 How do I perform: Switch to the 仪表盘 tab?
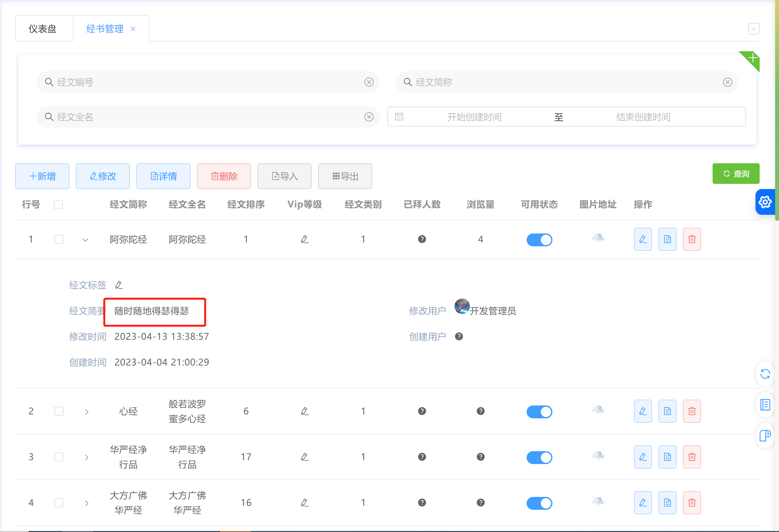pyautogui.click(x=44, y=29)
